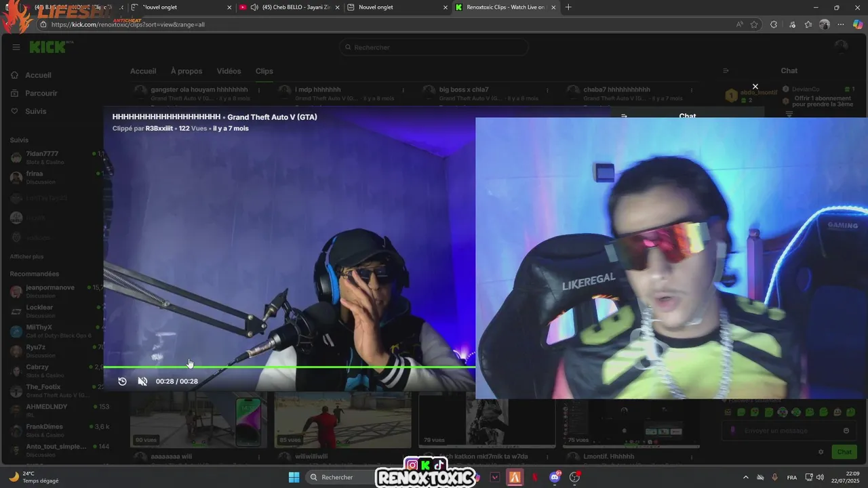868x488 pixels.
Task: Open recommended channel Cabrzy
Action: (56, 371)
